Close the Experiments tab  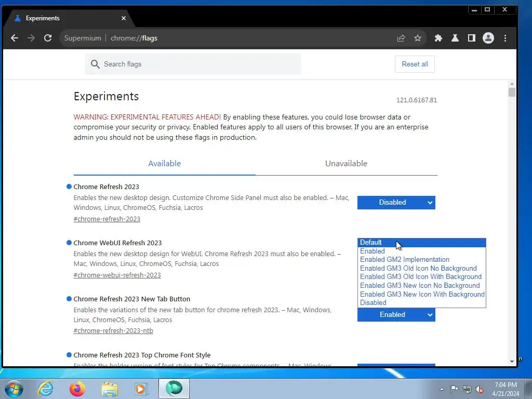[x=124, y=18]
